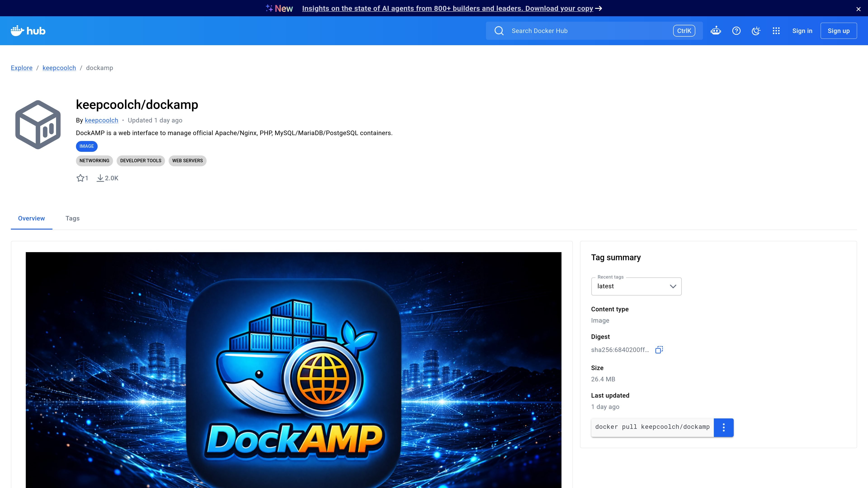Open keepcoolch author link
The height and width of the screenshot is (488, 868).
click(x=101, y=120)
